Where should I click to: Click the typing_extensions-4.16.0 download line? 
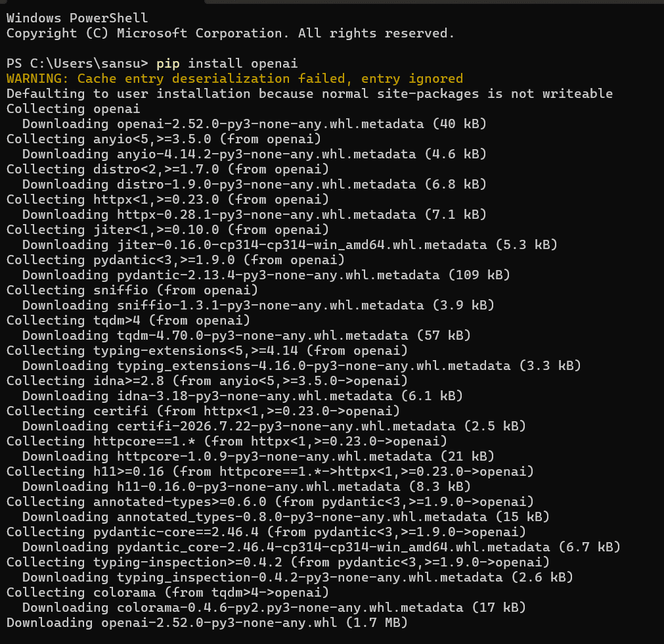click(301, 366)
